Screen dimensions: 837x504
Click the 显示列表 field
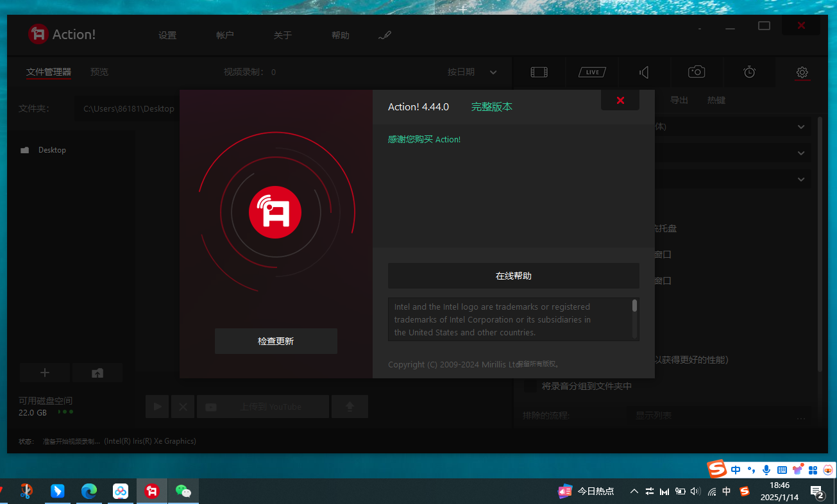coord(719,416)
